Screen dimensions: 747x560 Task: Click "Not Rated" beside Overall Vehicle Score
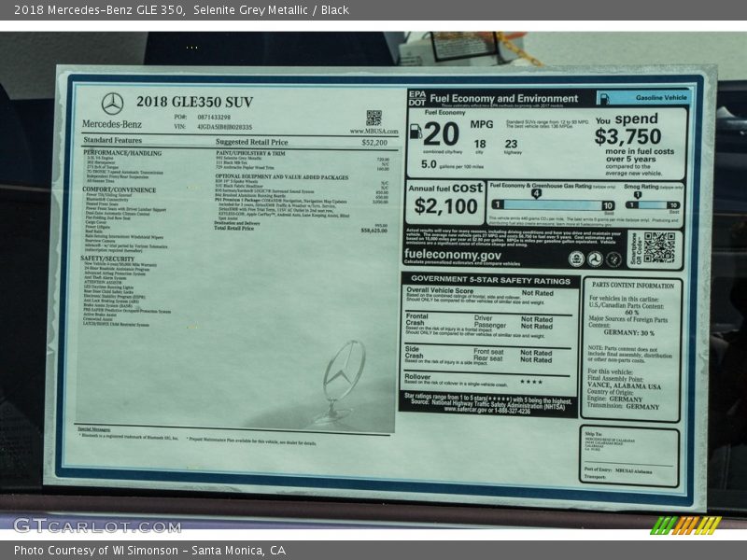pyautogui.click(x=538, y=293)
